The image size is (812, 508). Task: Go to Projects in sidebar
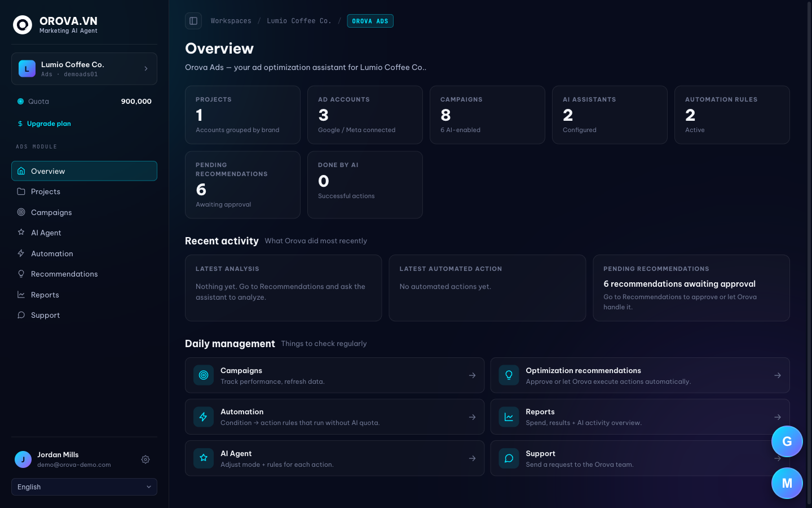(x=84, y=191)
